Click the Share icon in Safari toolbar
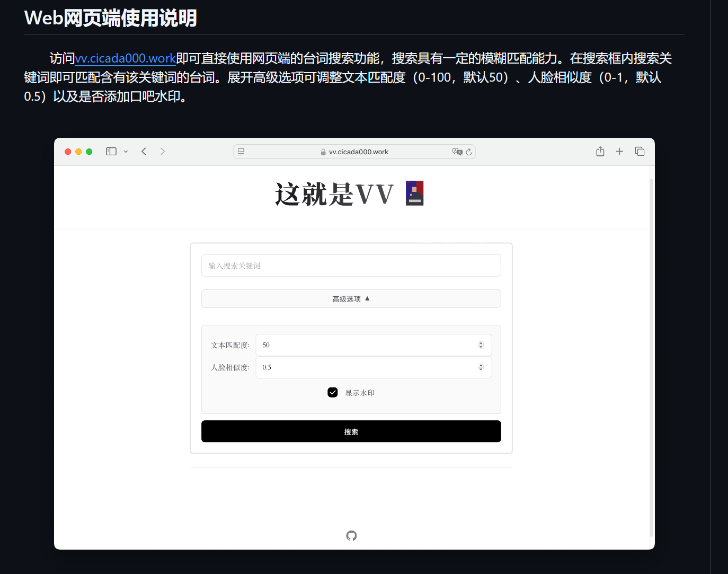 (600, 152)
